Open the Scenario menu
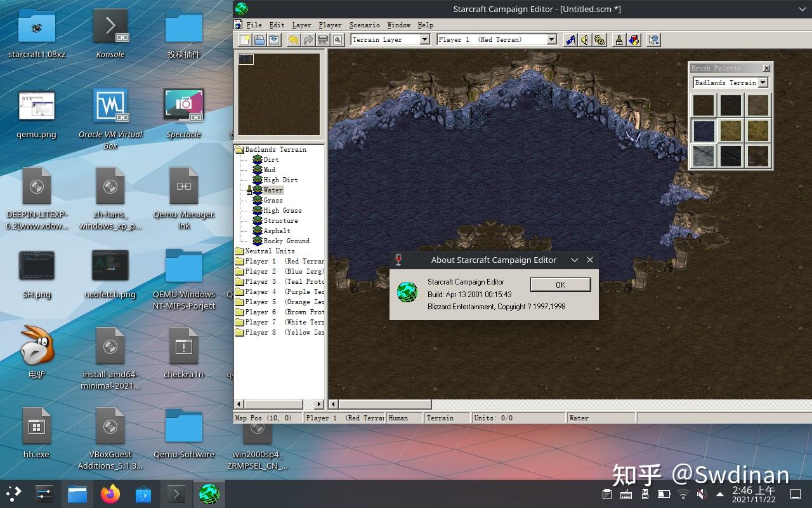Viewport: 812px width, 508px height. 364,25
